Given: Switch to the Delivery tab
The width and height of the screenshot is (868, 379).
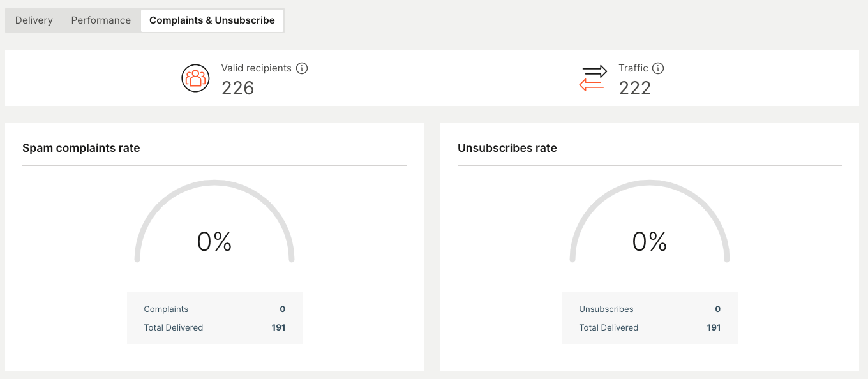Looking at the screenshot, I should tap(34, 20).
